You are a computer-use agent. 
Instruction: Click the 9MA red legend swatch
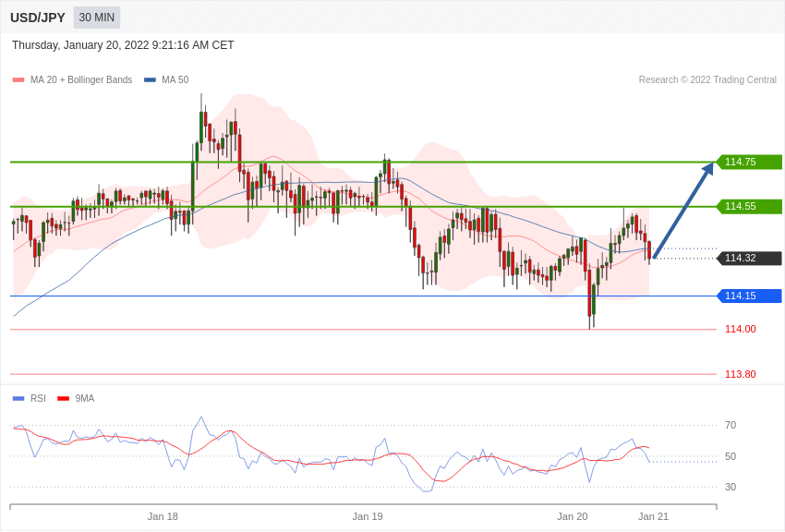click(x=64, y=399)
